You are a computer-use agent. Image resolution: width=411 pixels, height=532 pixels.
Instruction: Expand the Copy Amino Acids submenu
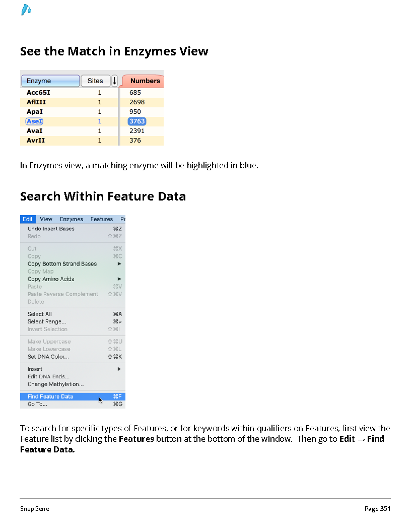coord(119,279)
